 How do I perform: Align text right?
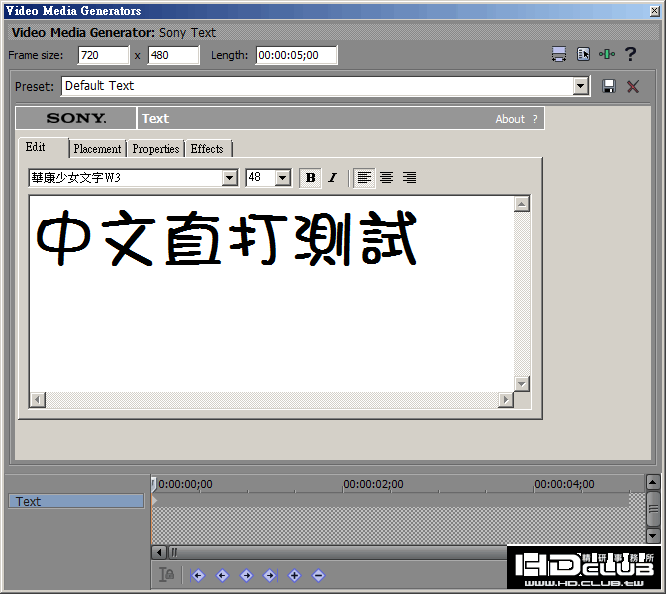(x=409, y=178)
